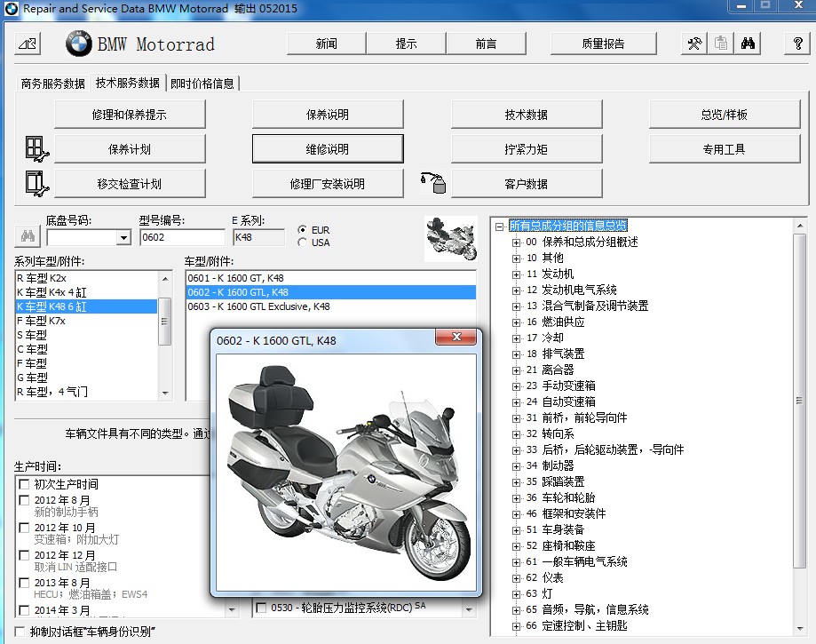
Task: Click the 保养说明 button
Action: (x=328, y=115)
